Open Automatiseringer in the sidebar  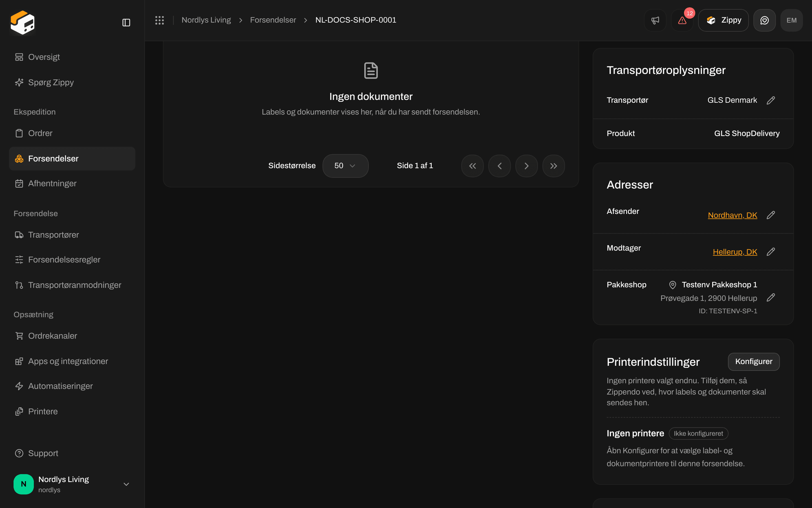pyautogui.click(x=72, y=386)
